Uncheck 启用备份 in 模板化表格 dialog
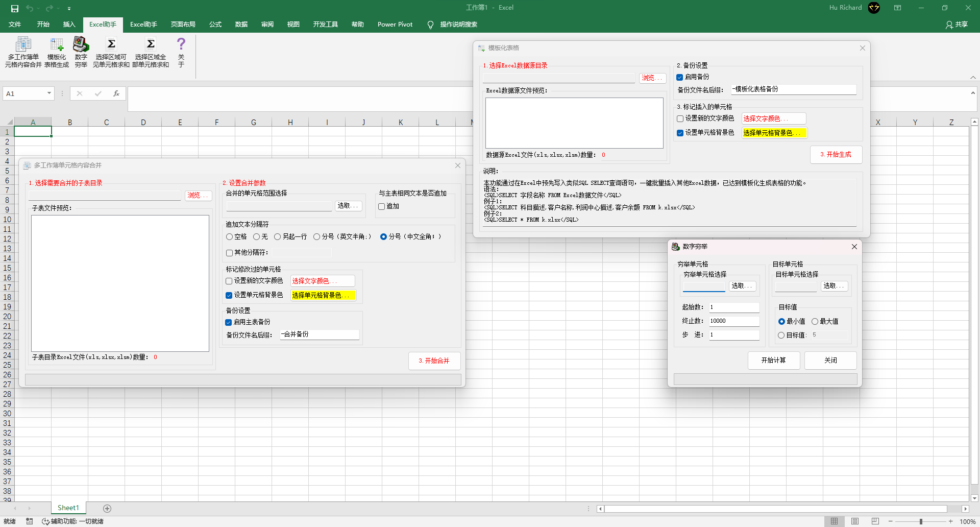The image size is (980, 527). (679, 77)
